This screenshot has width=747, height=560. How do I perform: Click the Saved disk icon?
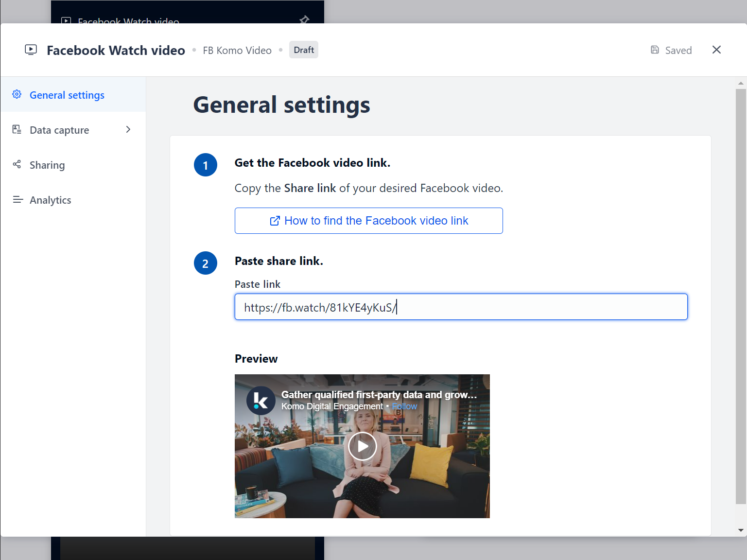click(x=655, y=50)
